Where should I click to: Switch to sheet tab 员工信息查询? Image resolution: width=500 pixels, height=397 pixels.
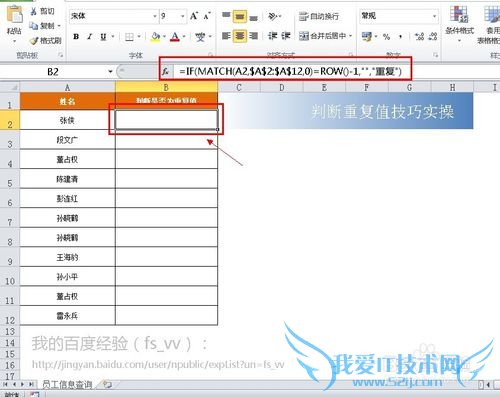tap(67, 385)
